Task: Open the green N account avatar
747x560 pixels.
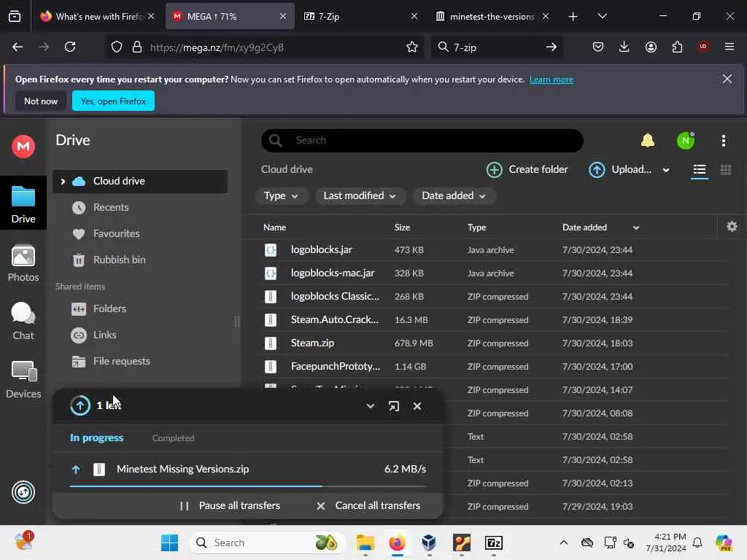Action: [x=686, y=141]
